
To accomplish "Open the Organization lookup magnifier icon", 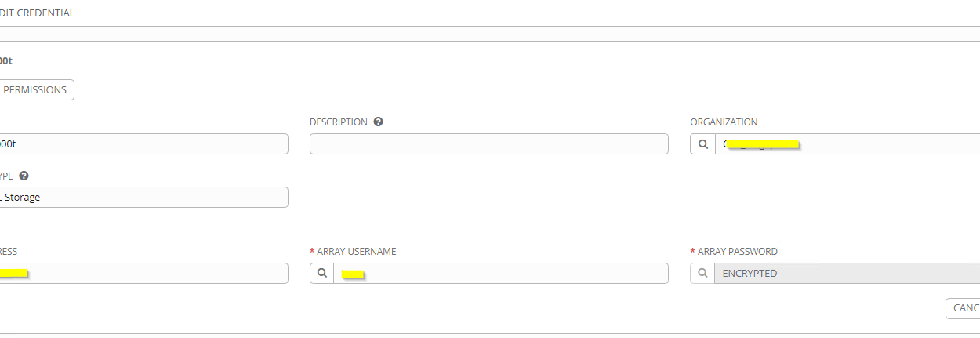I will coord(703,144).
